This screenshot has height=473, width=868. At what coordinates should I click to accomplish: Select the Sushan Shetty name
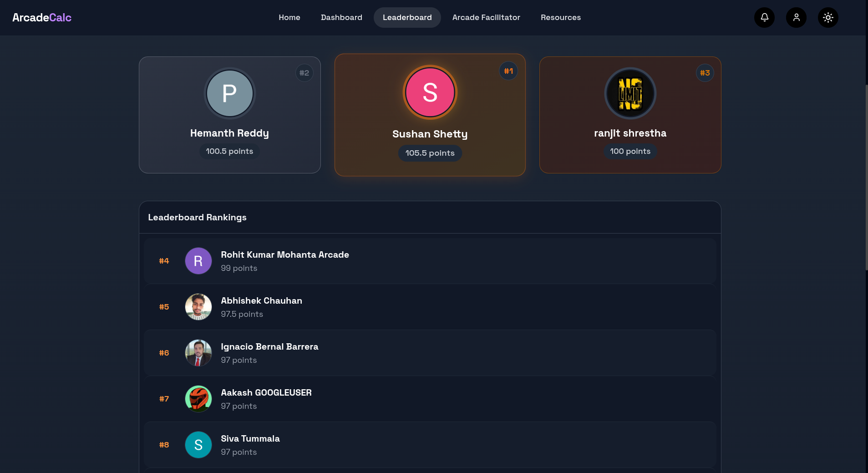click(x=430, y=134)
